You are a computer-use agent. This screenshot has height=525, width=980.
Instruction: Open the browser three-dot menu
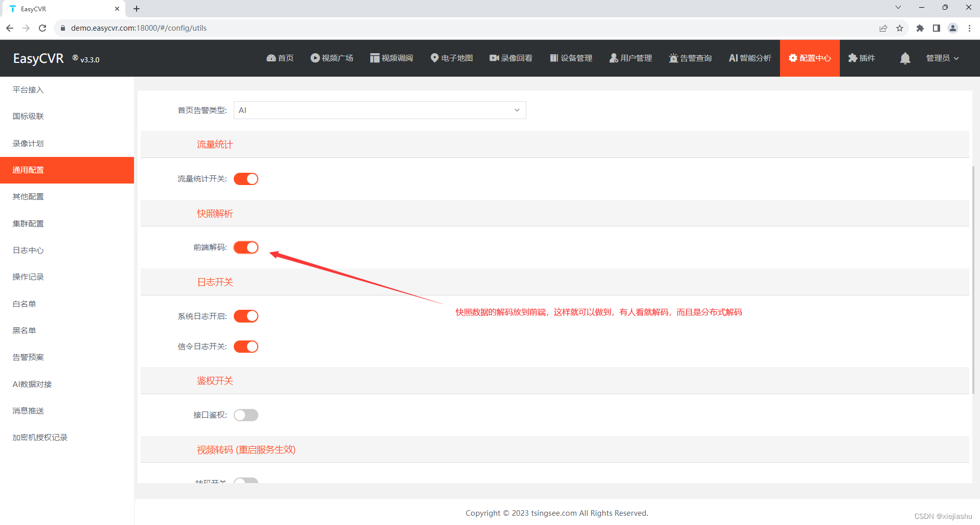(x=969, y=28)
